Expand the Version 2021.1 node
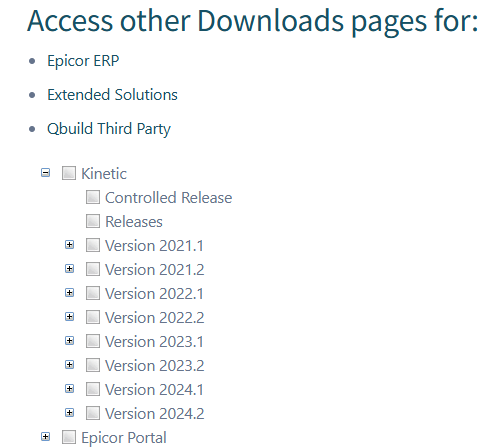This screenshot has width=489, height=447. point(69,245)
